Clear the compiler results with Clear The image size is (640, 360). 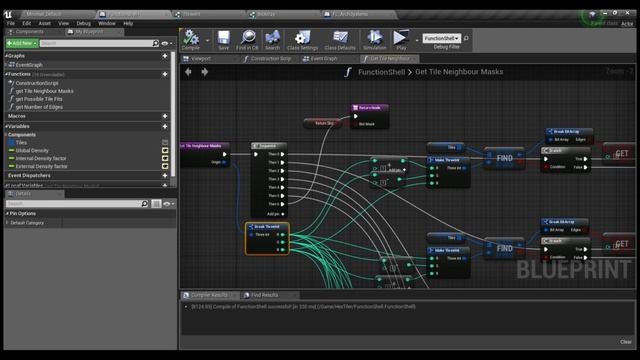(x=626, y=342)
